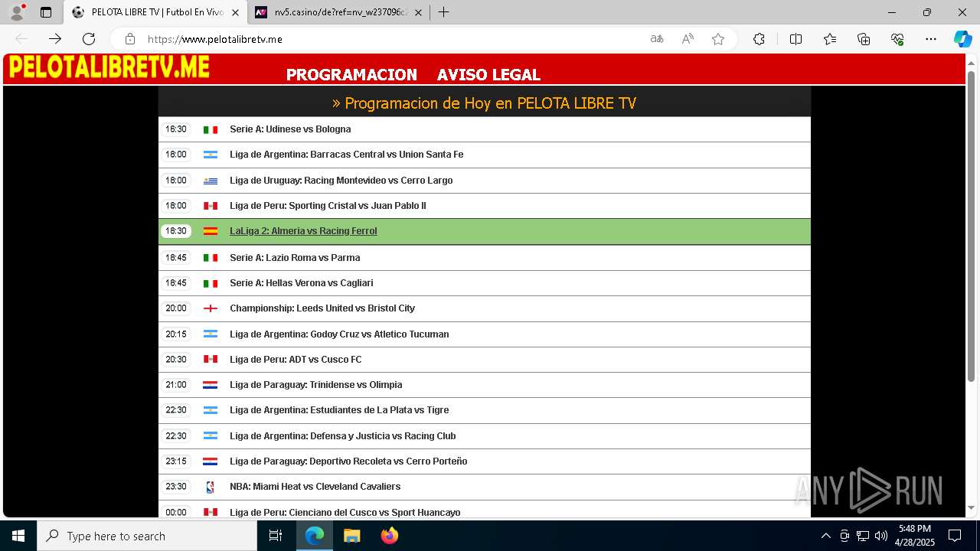Open a new tab with plus button
This screenshot has width=980, height=551.
point(443,12)
